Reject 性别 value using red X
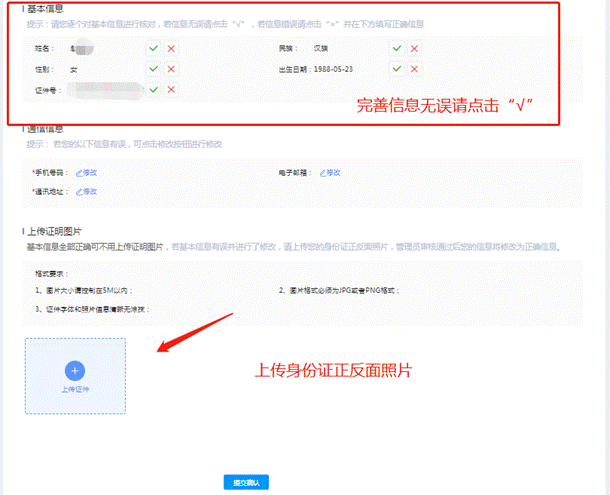This screenshot has width=610, height=495. 172,69
